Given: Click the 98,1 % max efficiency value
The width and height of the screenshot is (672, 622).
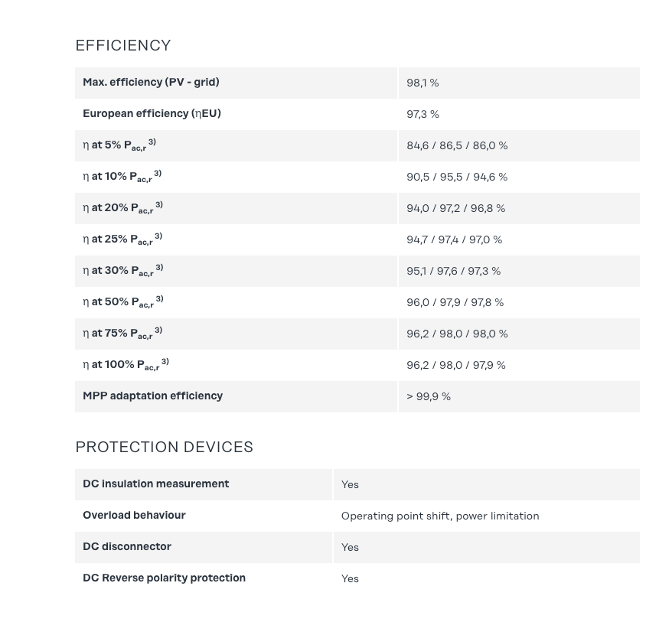Looking at the screenshot, I should [422, 83].
